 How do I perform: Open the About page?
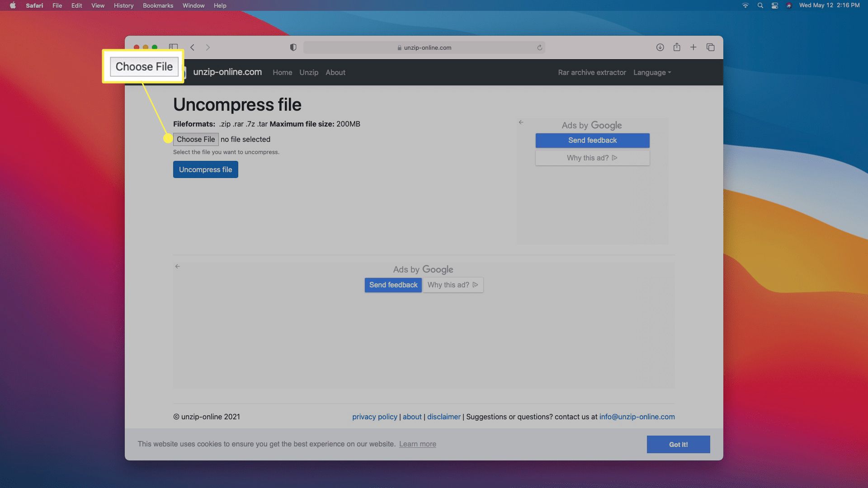pyautogui.click(x=335, y=71)
